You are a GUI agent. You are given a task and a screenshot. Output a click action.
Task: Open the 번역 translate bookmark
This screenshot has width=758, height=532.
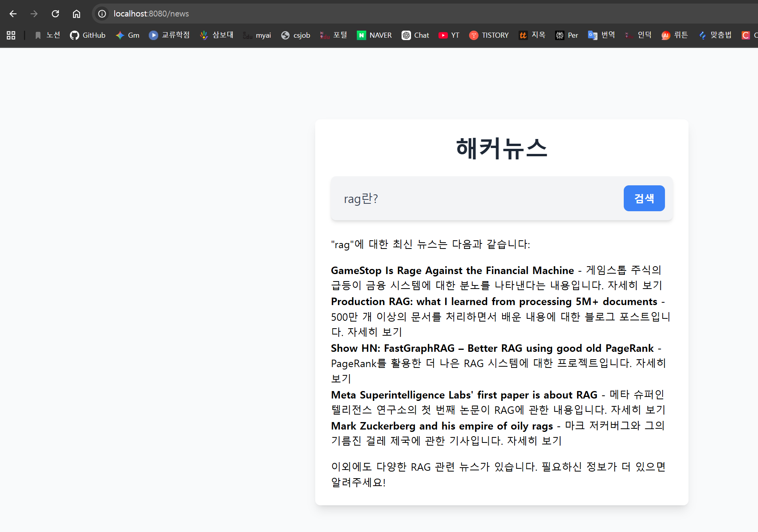(x=601, y=35)
